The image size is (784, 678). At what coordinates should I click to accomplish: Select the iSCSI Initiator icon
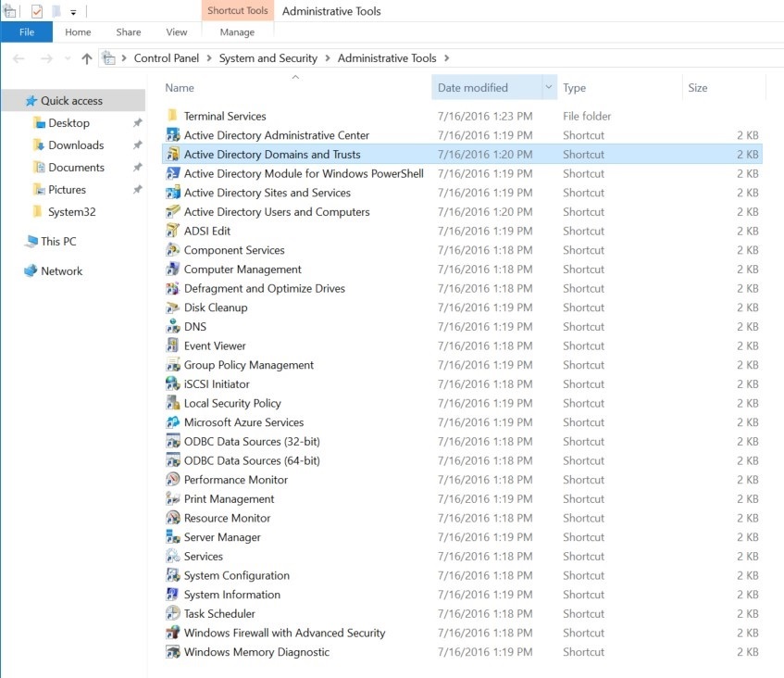tap(172, 384)
